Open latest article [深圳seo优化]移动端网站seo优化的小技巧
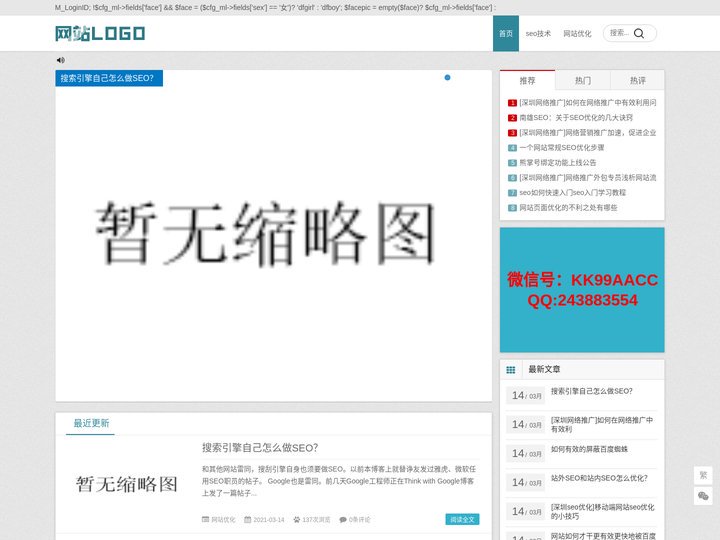Image resolution: width=720 pixels, height=540 pixels. click(x=602, y=512)
